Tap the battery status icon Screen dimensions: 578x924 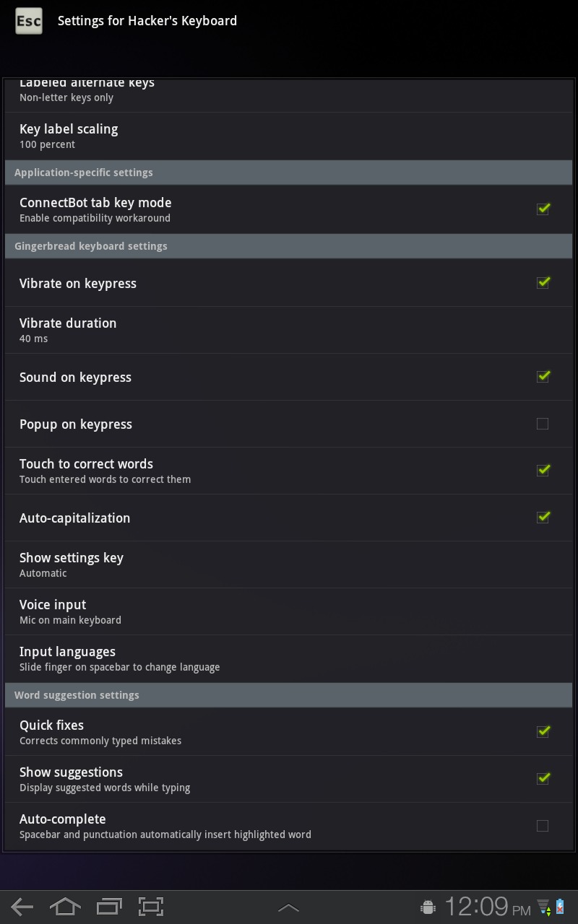[561, 907]
